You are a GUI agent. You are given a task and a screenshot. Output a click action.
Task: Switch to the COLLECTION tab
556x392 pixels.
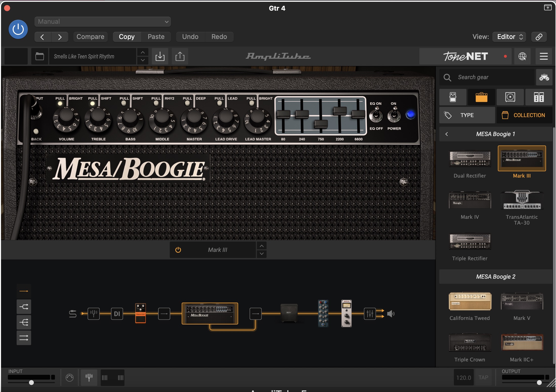(525, 115)
